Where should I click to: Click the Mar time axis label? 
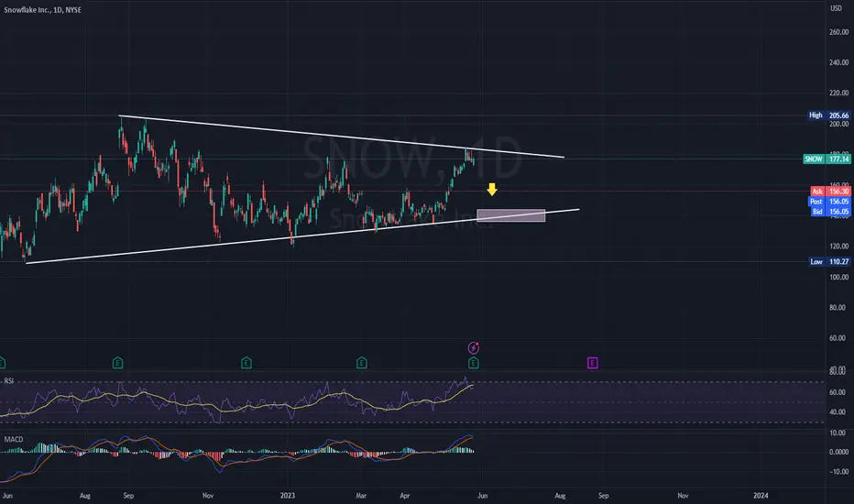click(x=361, y=496)
